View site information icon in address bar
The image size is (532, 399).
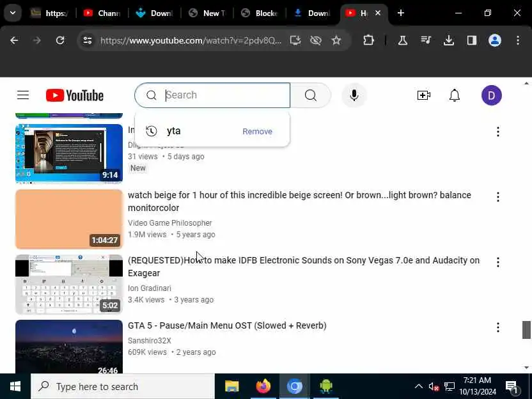(88, 40)
